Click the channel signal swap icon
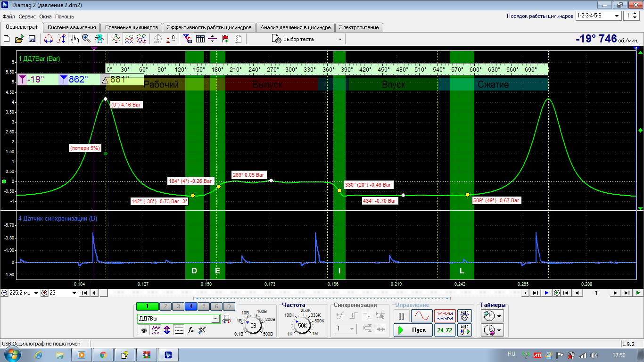 [226, 319]
